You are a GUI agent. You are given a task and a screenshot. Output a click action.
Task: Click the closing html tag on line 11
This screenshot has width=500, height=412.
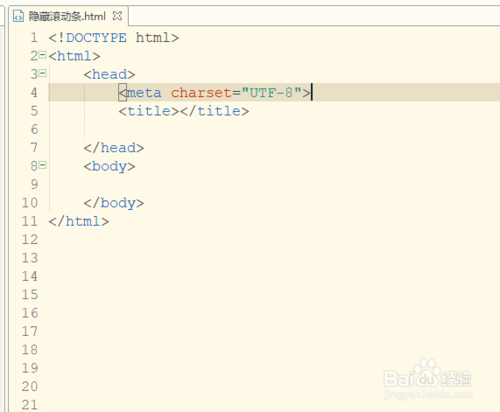pyautogui.click(x=79, y=221)
